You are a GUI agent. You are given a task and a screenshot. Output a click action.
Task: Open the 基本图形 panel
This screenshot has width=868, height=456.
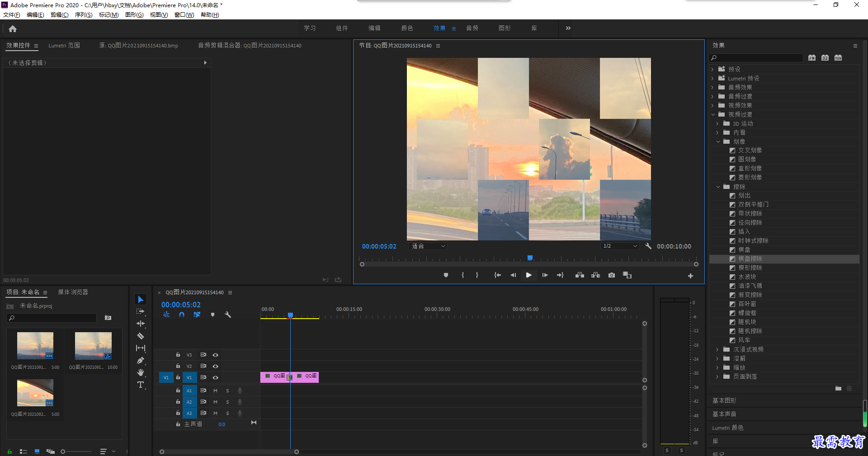point(724,401)
